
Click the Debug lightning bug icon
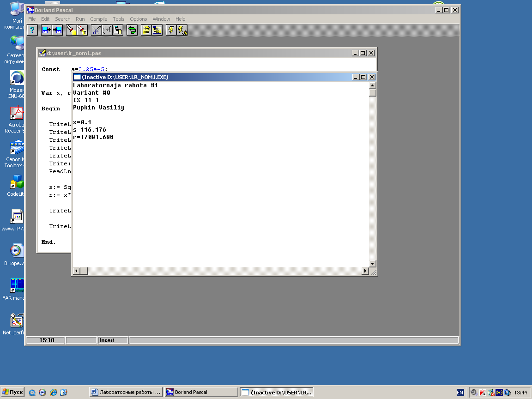tap(182, 30)
